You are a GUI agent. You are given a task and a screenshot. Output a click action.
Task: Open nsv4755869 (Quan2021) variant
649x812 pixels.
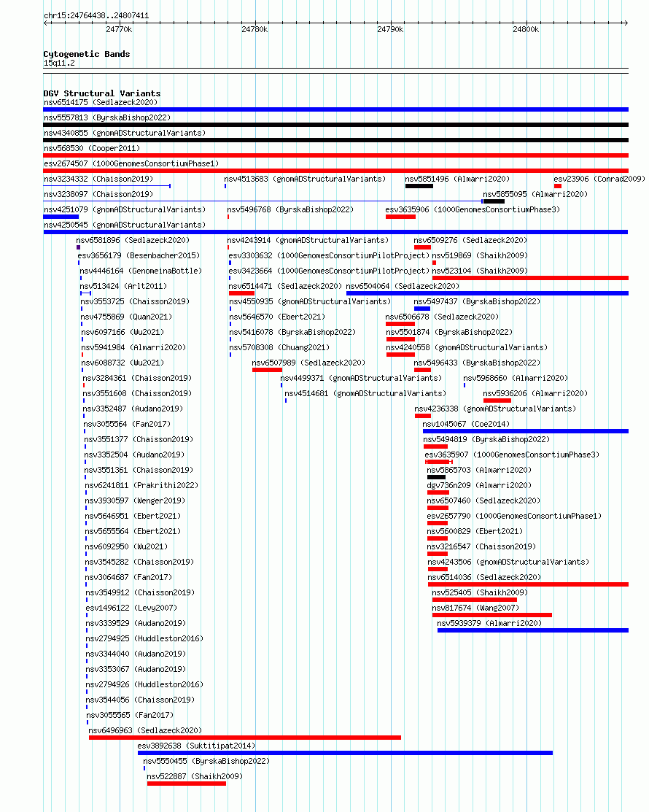126,317
